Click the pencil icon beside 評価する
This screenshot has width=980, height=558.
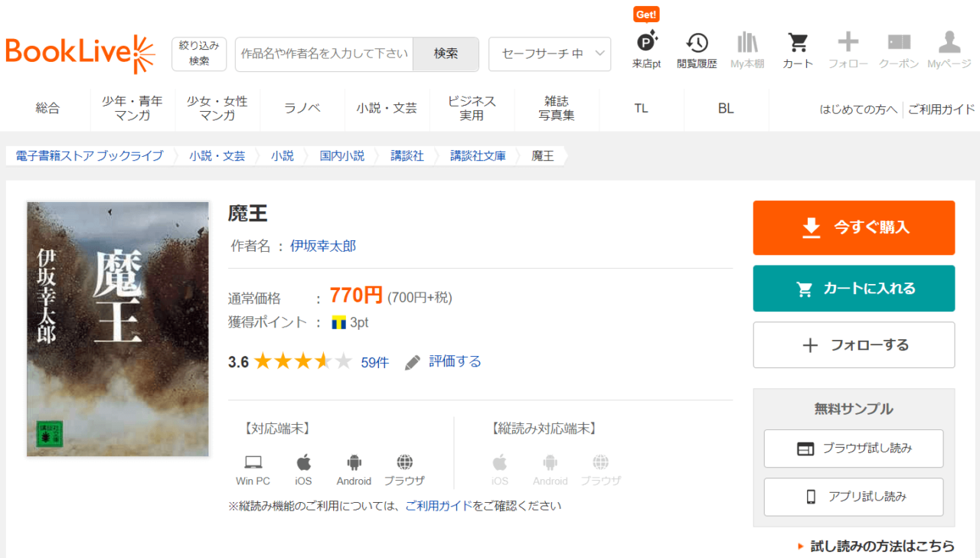413,362
